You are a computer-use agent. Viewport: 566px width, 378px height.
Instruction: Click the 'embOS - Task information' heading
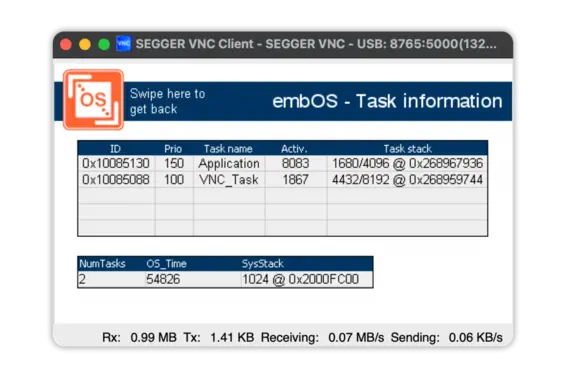click(387, 101)
